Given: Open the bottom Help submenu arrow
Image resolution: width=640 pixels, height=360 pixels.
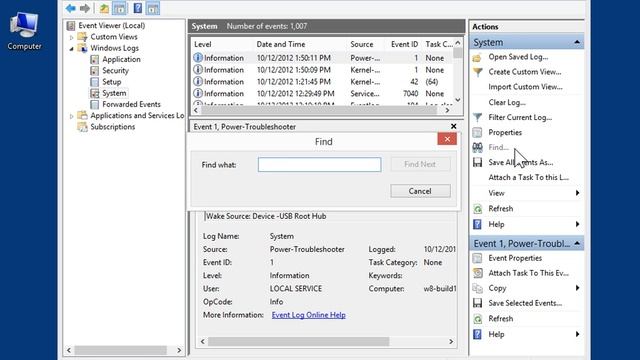Looking at the screenshot, I should tap(577, 334).
